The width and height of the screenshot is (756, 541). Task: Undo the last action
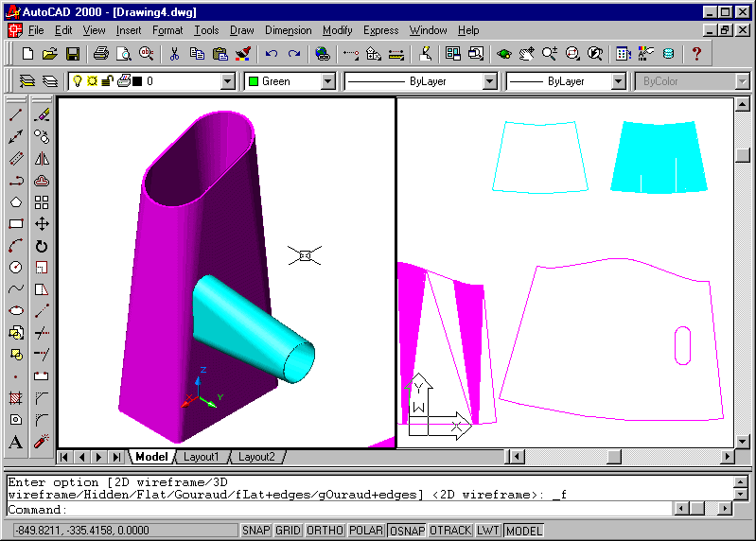tap(272, 54)
